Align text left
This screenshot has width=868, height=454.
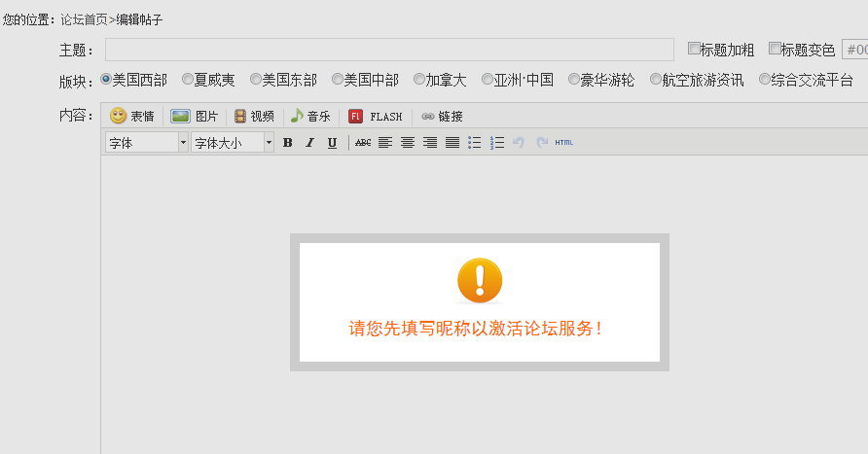(x=385, y=143)
